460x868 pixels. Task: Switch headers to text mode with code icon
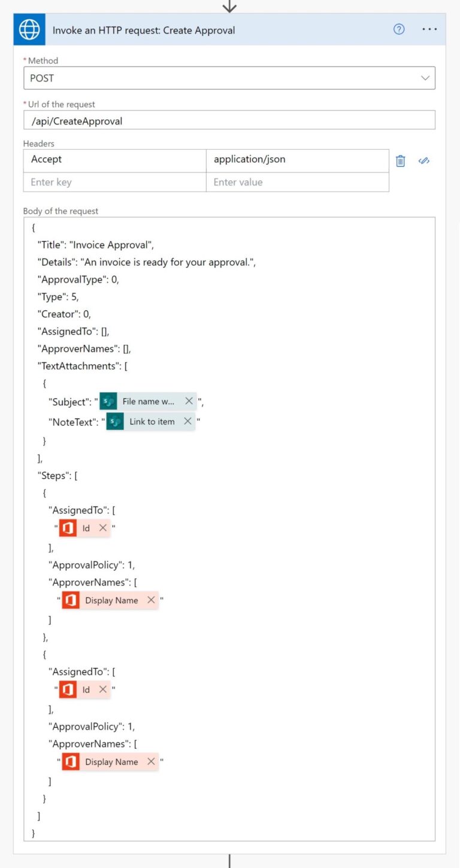(x=423, y=160)
